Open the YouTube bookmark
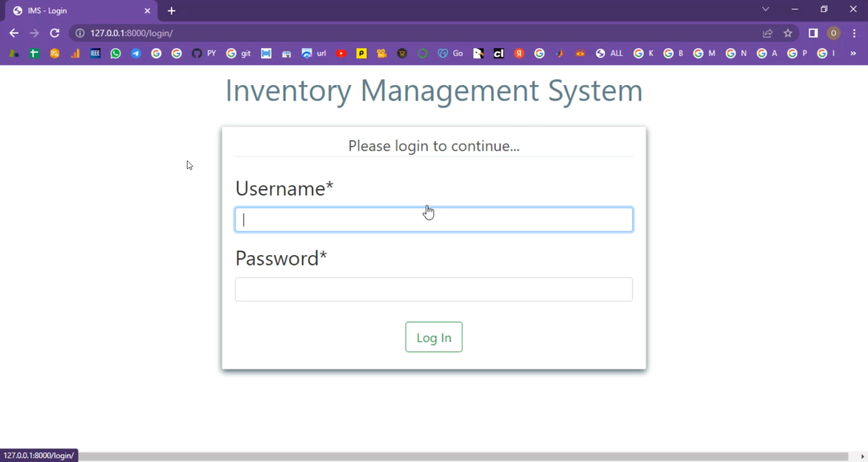 click(341, 53)
